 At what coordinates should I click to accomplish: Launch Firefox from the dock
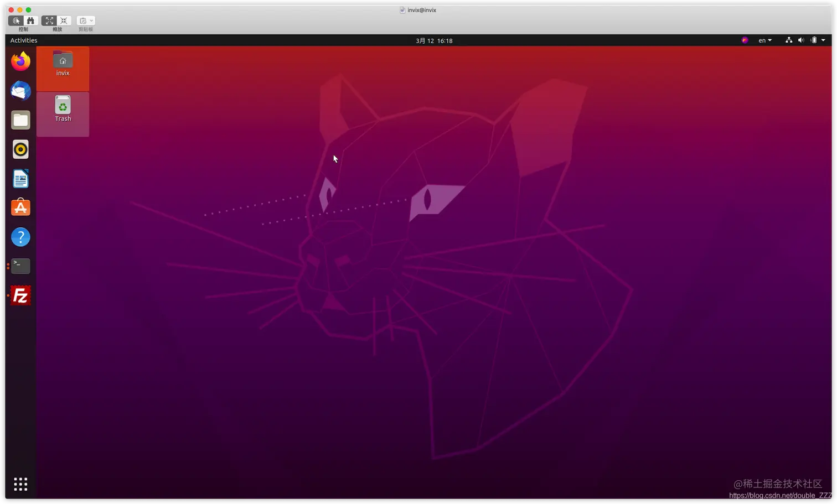(x=20, y=61)
